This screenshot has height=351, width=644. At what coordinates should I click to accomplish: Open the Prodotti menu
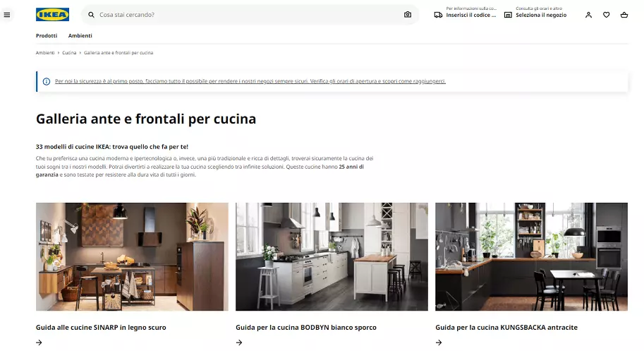(47, 36)
